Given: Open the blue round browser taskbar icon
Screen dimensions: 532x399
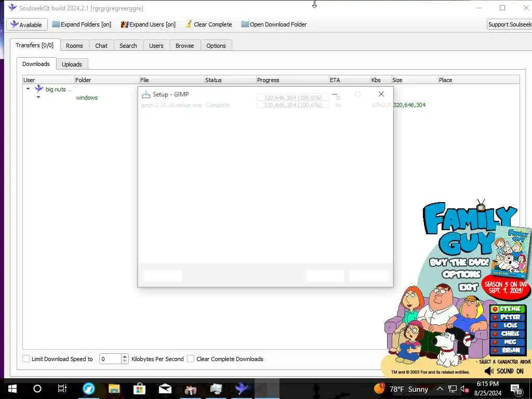Looking at the screenshot, I should click(x=89, y=389).
